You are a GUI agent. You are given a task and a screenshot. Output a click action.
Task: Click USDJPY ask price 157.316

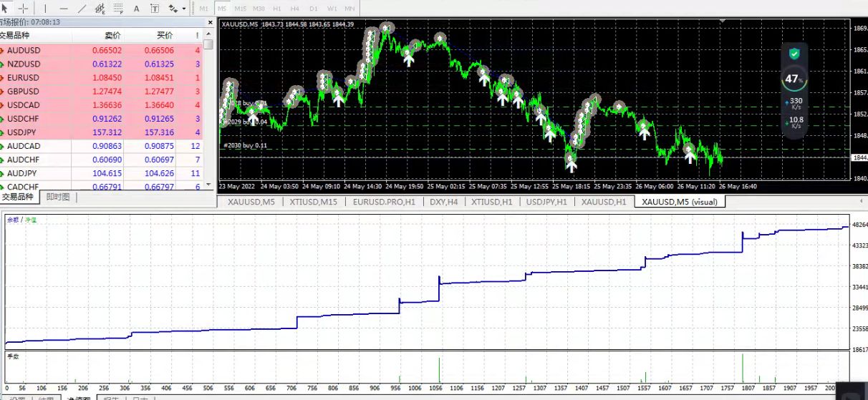(158, 132)
